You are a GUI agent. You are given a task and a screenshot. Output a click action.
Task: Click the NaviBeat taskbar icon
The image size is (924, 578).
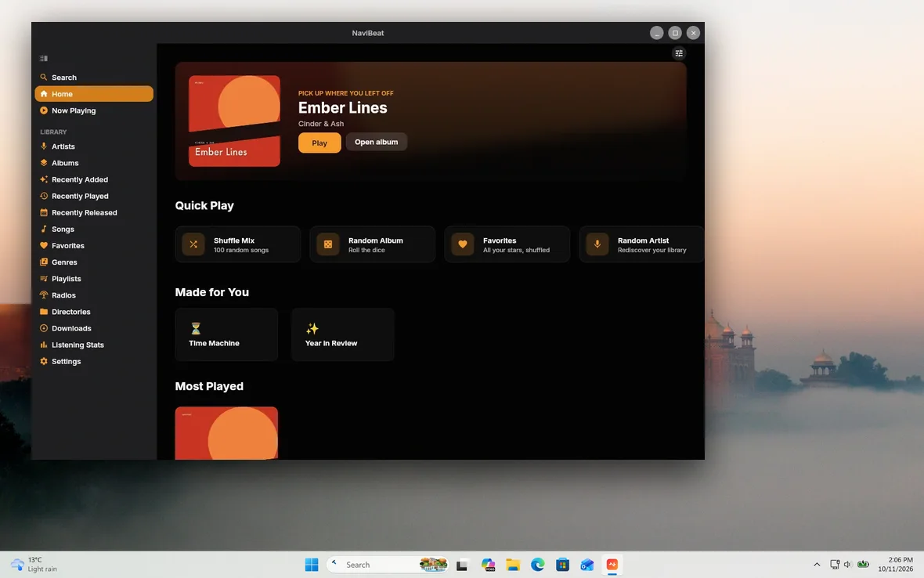click(x=612, y=565)
